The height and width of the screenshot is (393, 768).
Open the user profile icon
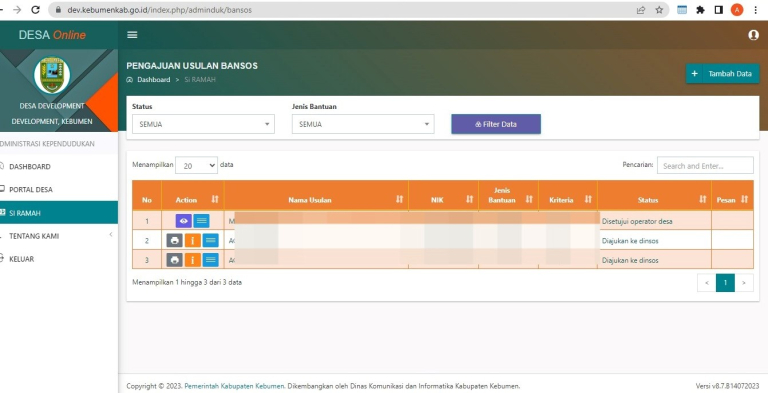coord(753,35)
